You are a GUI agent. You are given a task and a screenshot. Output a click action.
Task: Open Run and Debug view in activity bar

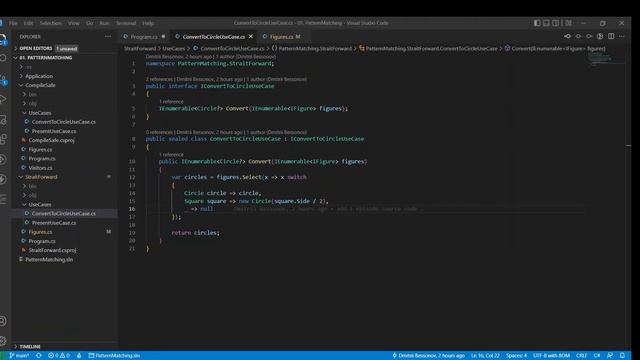coord(3,100)
